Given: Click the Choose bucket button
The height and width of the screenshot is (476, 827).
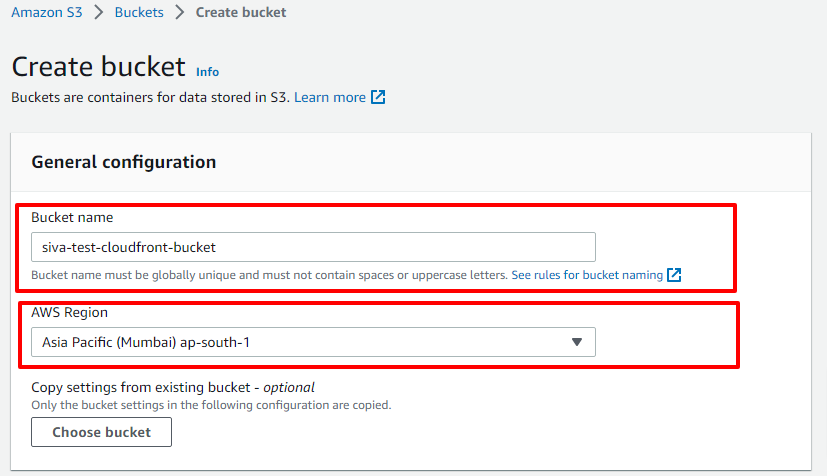Looking at the screenshot, I should 101,432.
